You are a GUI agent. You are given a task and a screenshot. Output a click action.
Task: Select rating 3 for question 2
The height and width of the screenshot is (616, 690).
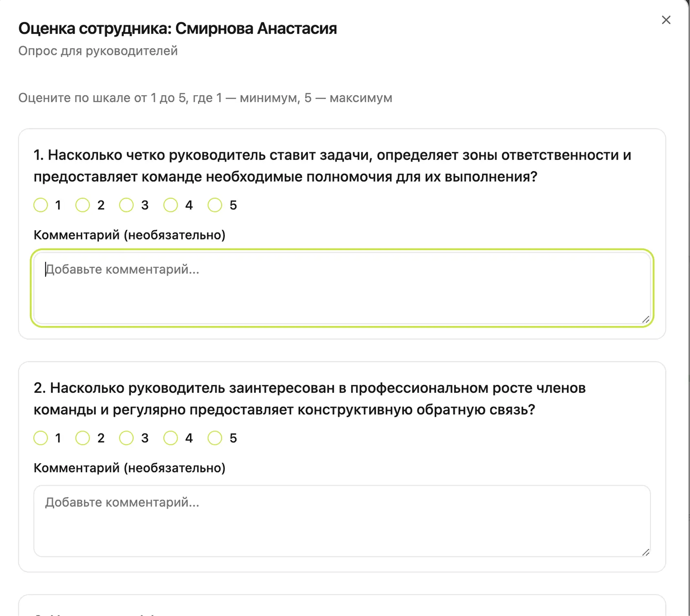coord(126,438)
